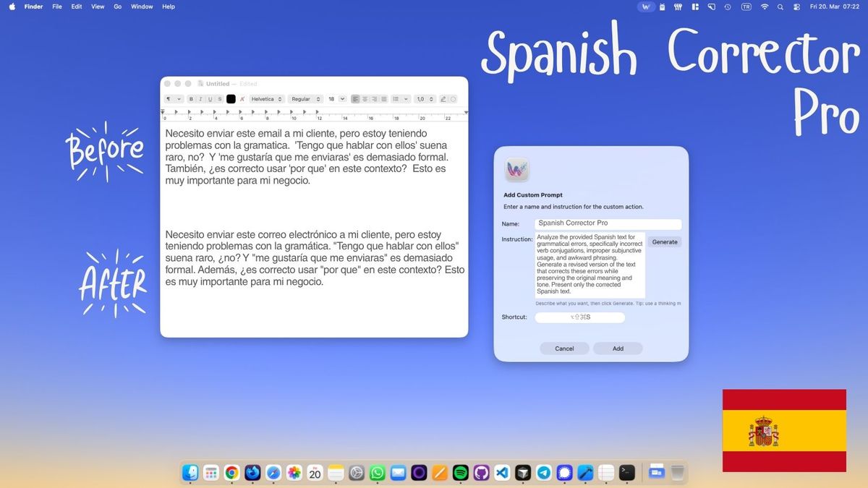
Task: Open Spotify from the Dock
Action: [x=460, y=473]
